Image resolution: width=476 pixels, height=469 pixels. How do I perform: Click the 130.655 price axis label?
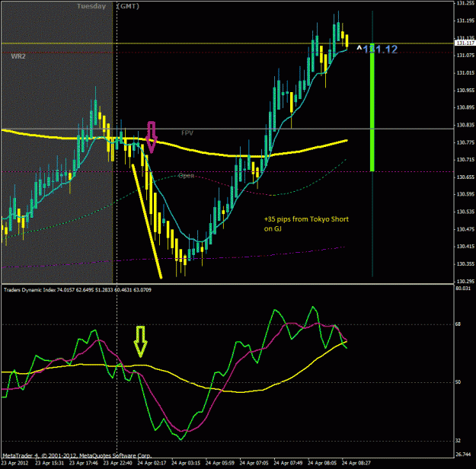click(x=465, y=177)
